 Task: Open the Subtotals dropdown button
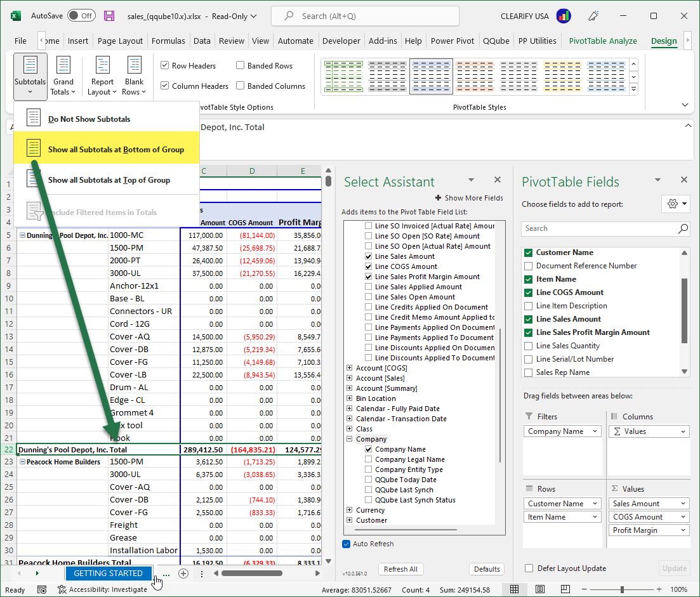30,76
